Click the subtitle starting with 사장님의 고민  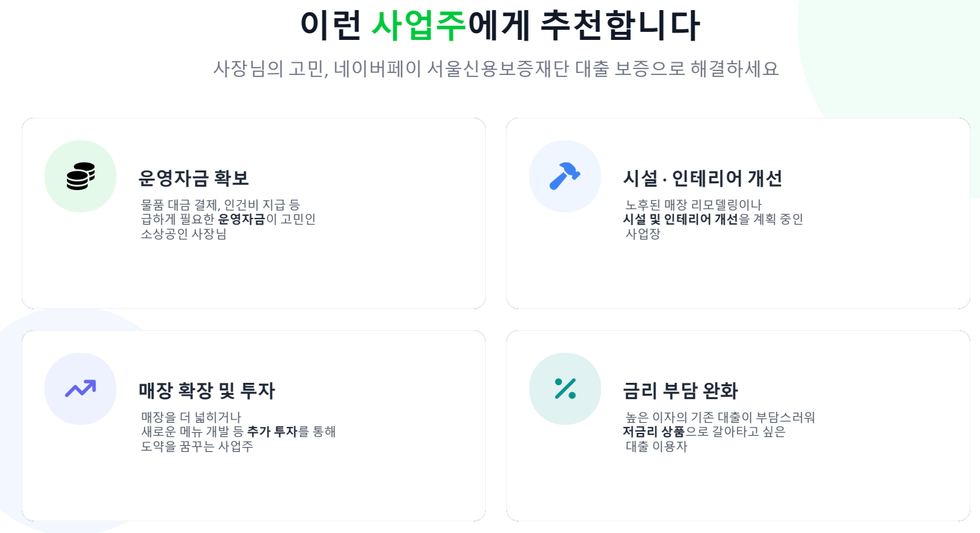click(496, 69)
